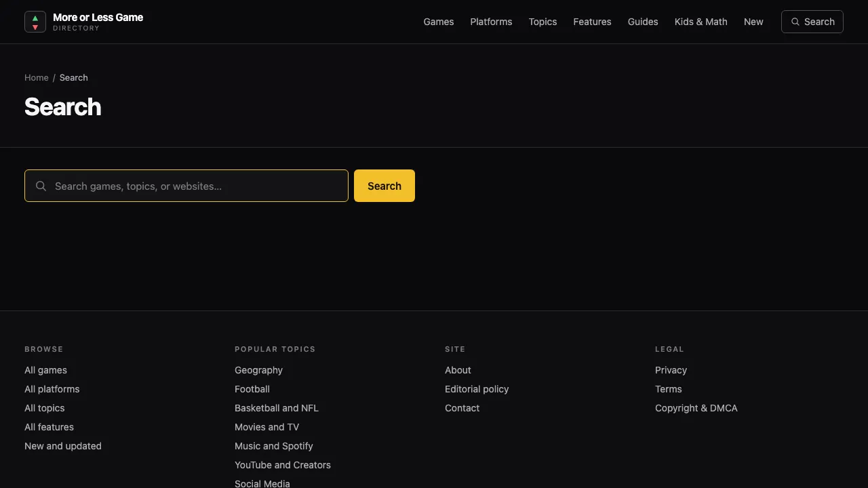Browse the Geography topic
The image size is (868, 488).
[258, 370]
